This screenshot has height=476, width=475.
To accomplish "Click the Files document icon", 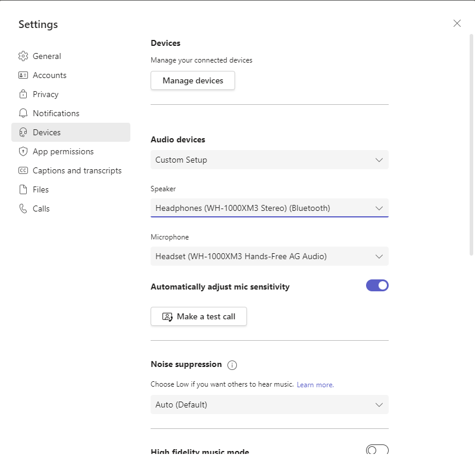I will (x=23, y=189).
